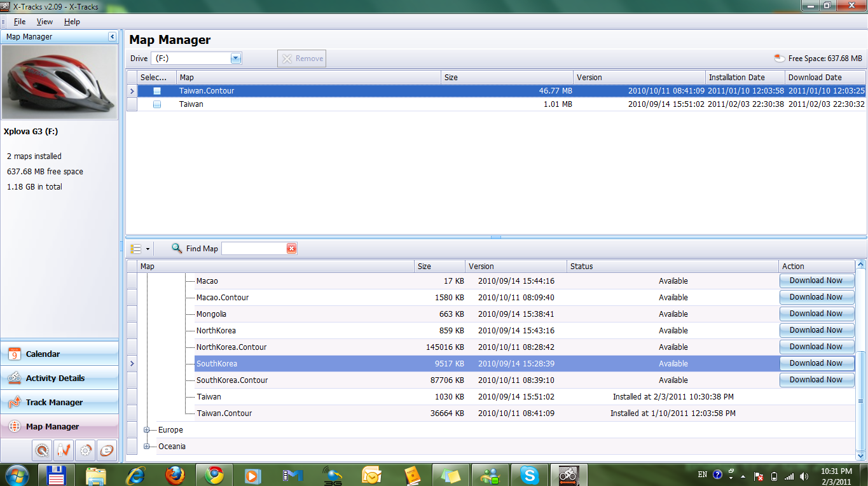The image size is (868, 486).
Task: Open the user profile icon in sidebar footer
Action: tap(64, 450)
